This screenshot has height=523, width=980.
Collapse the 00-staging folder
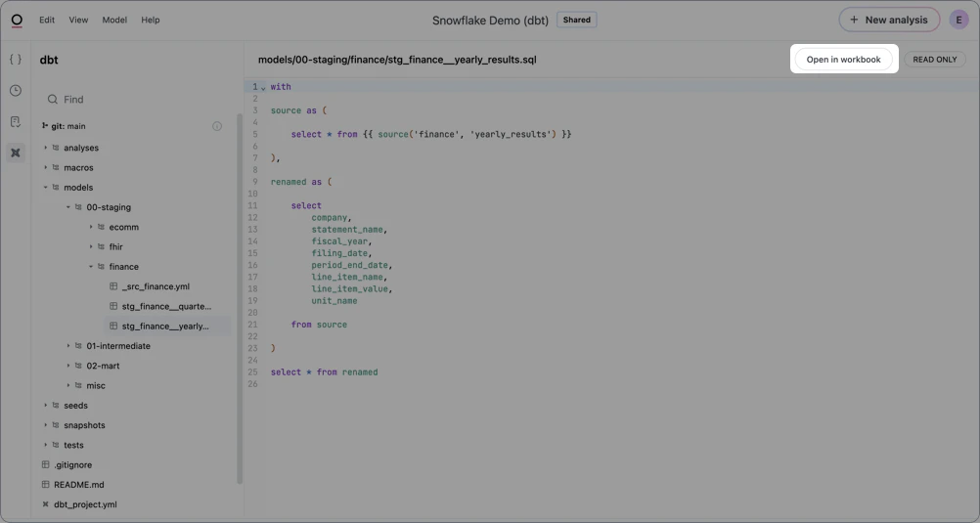(x=68, y=207)
